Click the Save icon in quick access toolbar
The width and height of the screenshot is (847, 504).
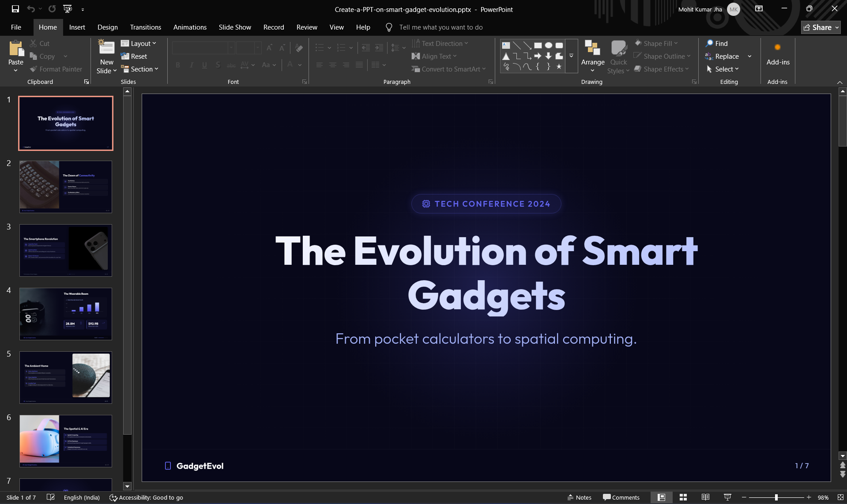[x=15, y=9]
